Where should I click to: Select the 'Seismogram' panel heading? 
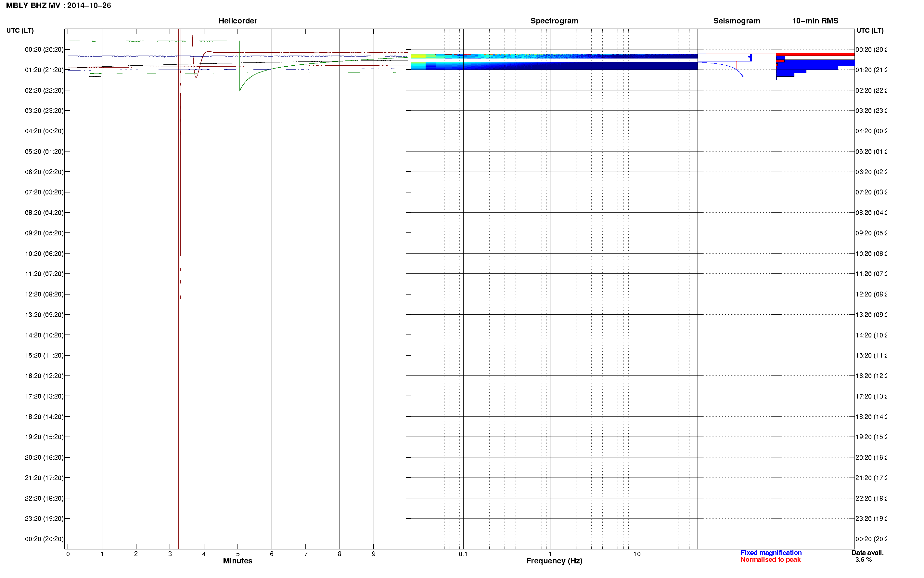coord(737,21)
